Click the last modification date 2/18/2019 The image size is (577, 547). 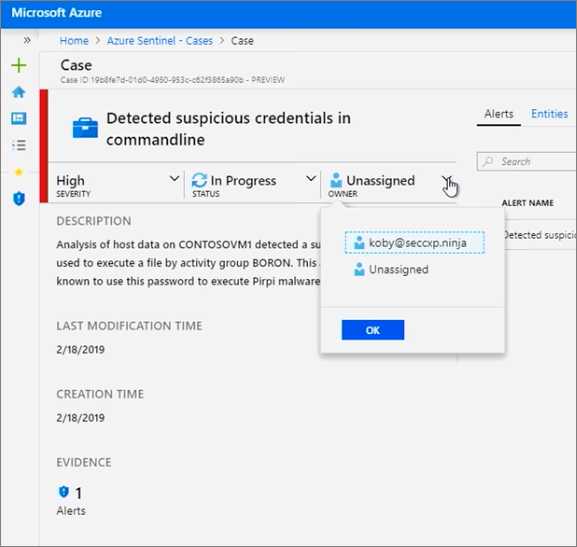pyautogui.click(x=81, y=349)
